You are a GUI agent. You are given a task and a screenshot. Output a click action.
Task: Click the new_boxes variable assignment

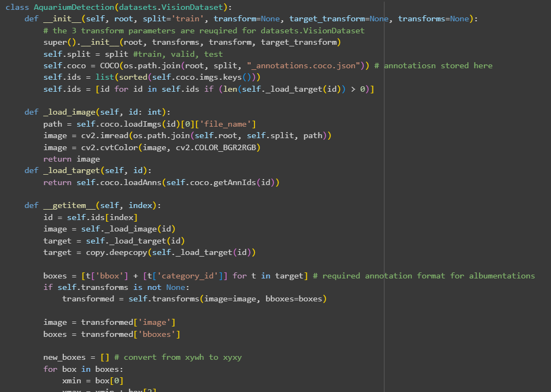click(76, 357)
